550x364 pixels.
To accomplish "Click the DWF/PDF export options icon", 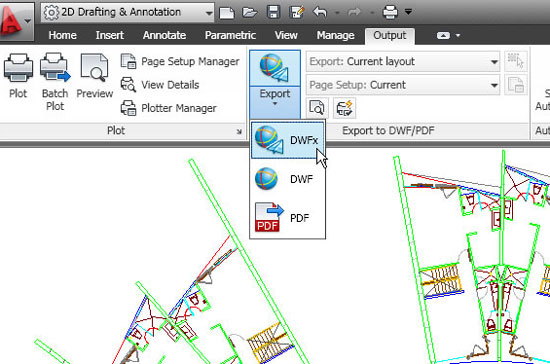I will click(344, 108).
